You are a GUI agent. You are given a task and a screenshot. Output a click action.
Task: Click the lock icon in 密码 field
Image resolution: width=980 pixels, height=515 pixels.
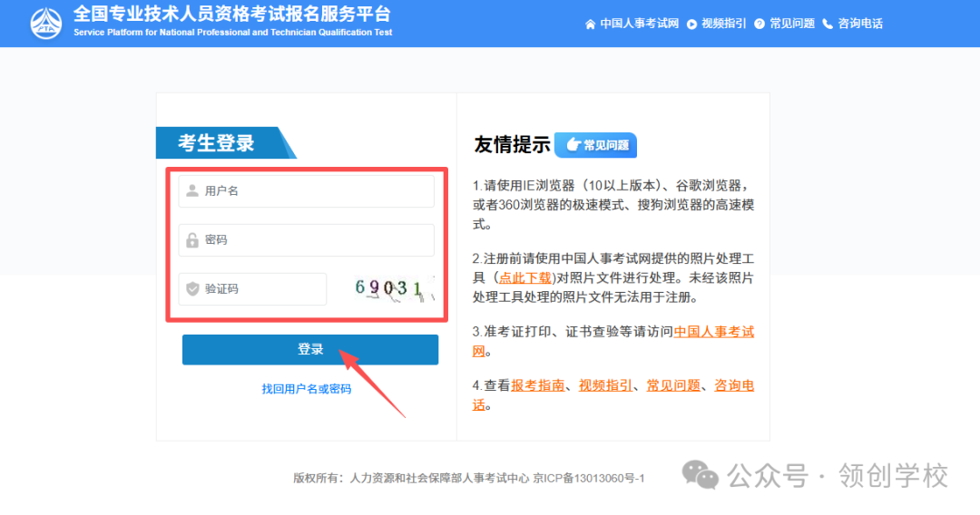click(x=192, y=239)
